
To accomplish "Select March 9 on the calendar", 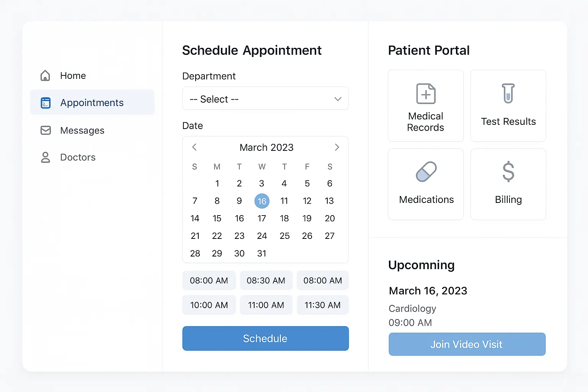I will [239, 201].
